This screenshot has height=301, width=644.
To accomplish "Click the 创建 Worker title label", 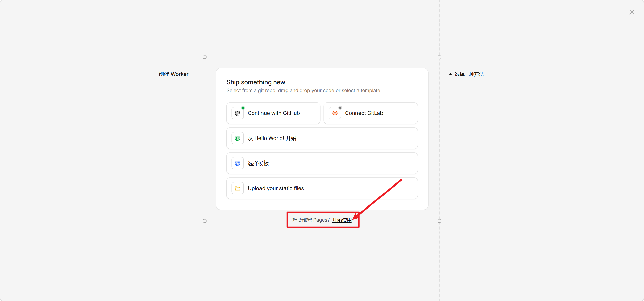I will click(x=173, y=74).
